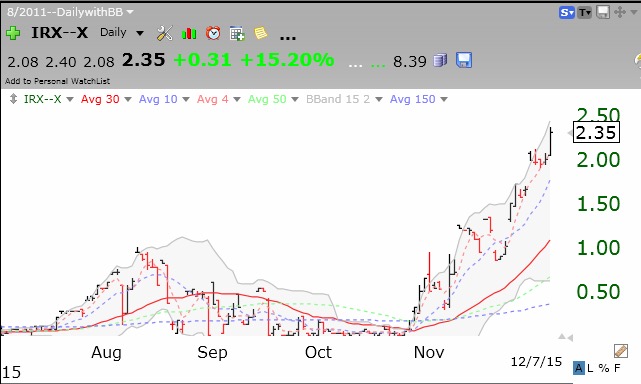Click the 0.50 price scale label

click(x=598, y=292)
